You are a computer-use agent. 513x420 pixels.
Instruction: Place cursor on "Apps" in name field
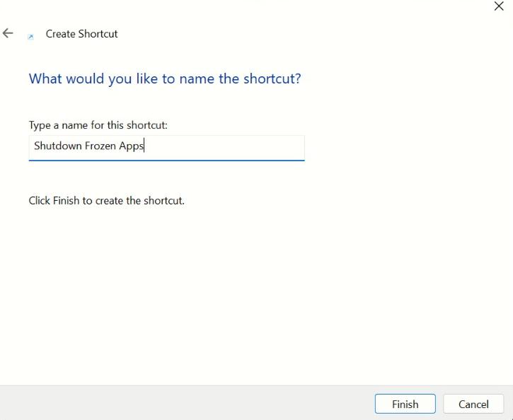point(131,146)
